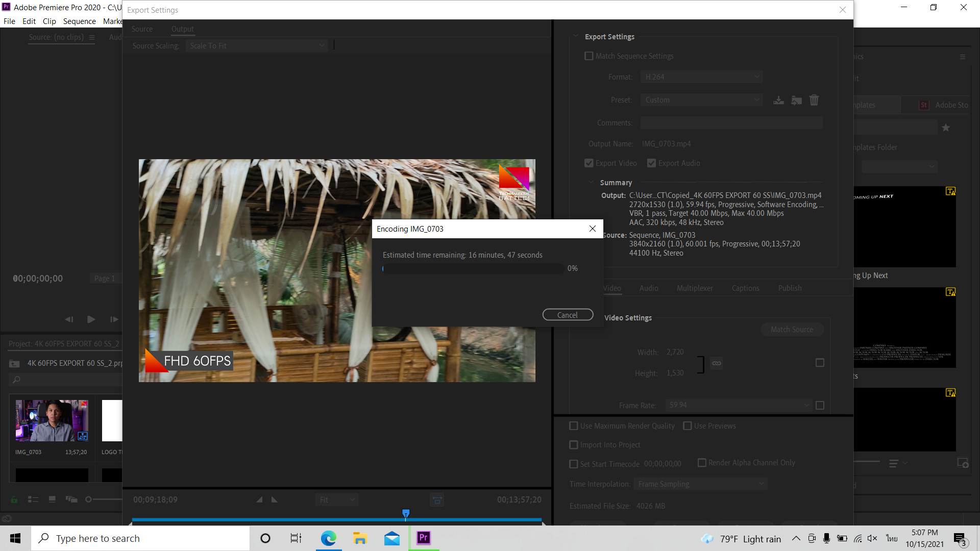The width and height of the screenshot is (980, 551).
Task: Open the Edit menu
Action: (29, 21)
